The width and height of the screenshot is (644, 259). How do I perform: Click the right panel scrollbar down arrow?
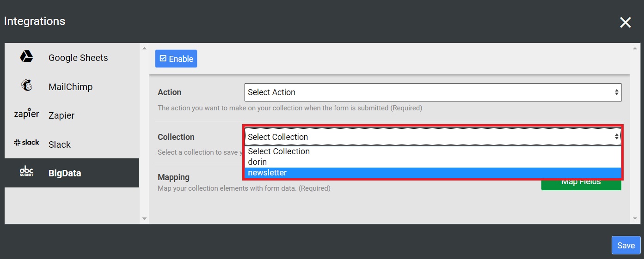click(x=637, y=218)
